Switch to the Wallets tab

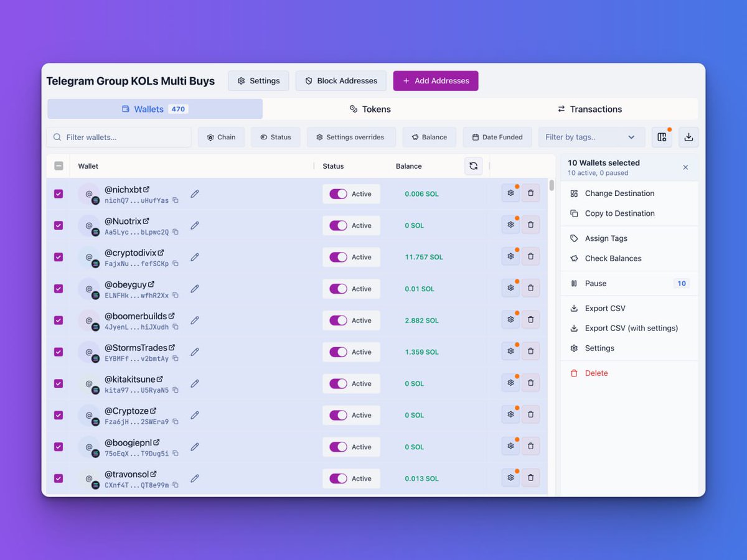point(155,109)
